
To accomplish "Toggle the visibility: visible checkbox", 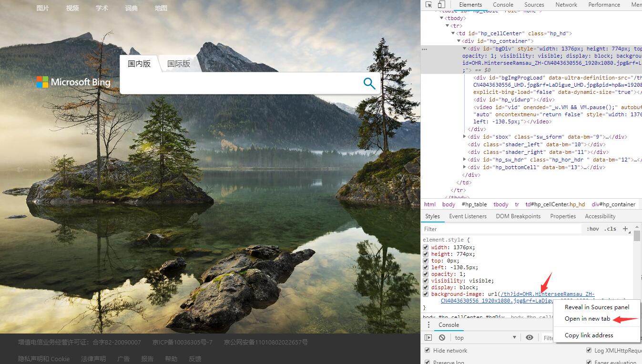I will (426, 281).
